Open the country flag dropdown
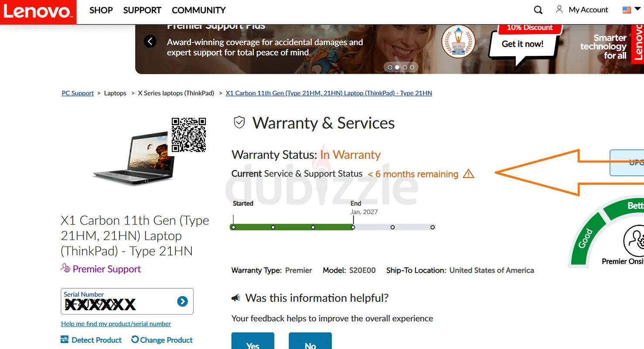The height and width of the screenshot is (349, 644). [x=631, y=10]
